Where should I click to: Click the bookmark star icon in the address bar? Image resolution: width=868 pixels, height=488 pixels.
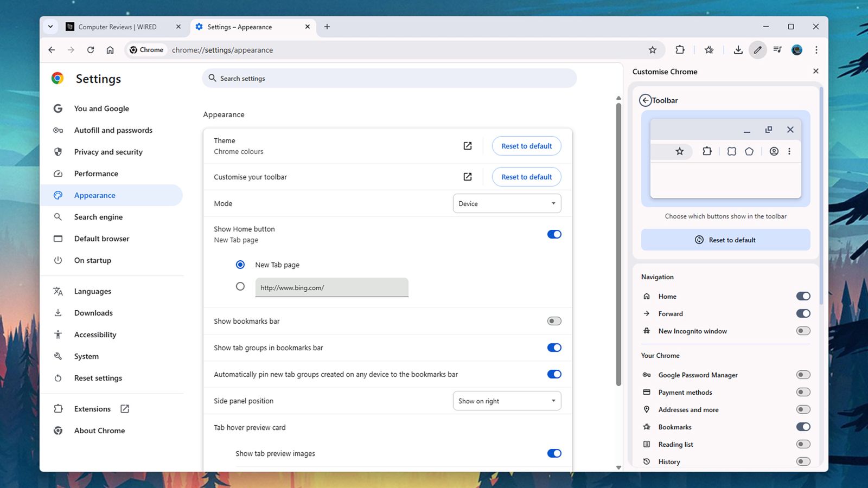tap(653, 50)
